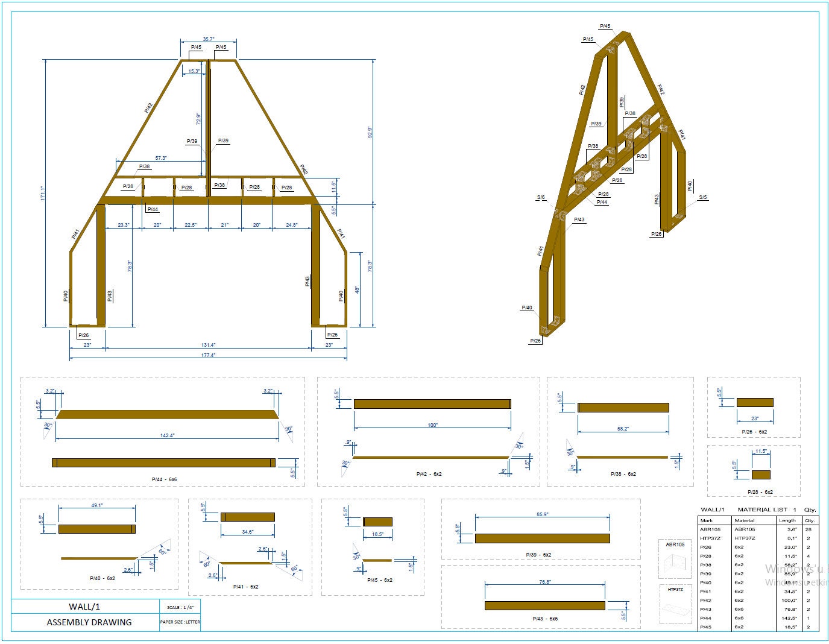Select the ABR105 bracket icon
829x644 pixels.
coord(674,561)
